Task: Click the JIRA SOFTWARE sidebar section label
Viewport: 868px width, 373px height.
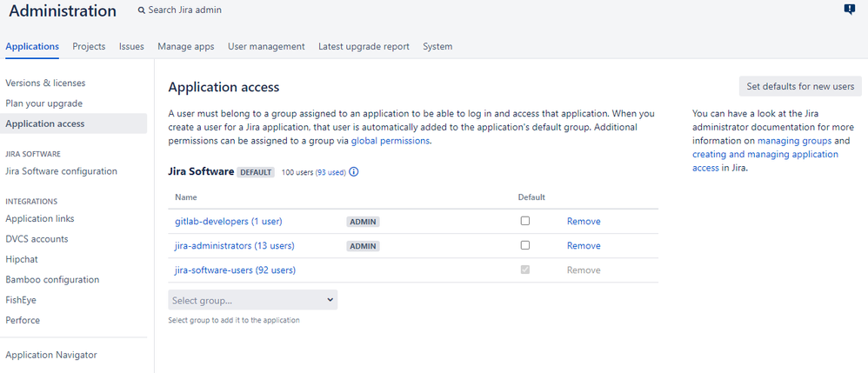Action: (33, 154)
